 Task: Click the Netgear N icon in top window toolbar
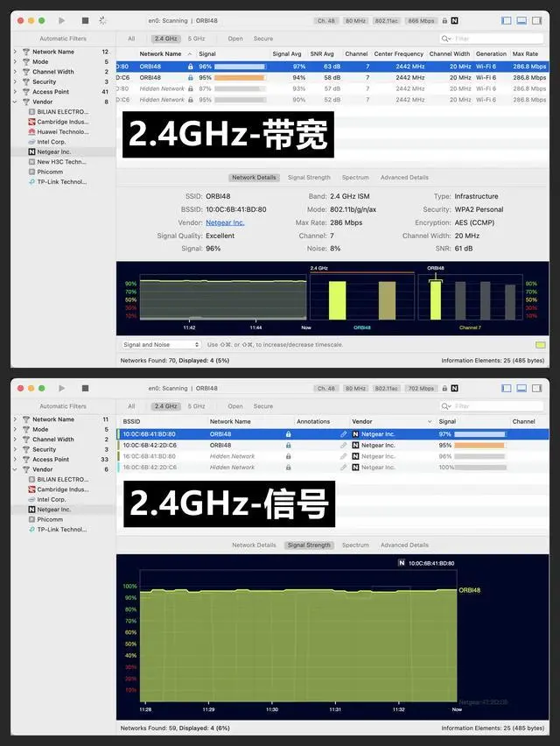click(x=454, y=21)
